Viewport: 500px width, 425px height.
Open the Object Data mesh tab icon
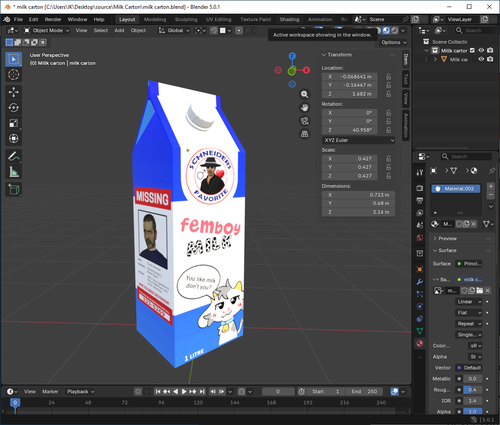(420, 331)
